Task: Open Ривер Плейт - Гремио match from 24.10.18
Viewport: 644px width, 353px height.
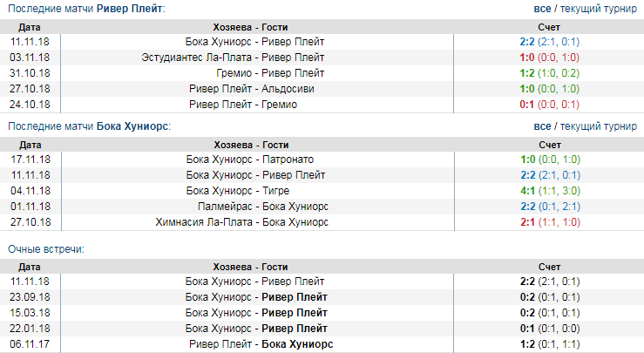Action: click(x=255, y=104)
